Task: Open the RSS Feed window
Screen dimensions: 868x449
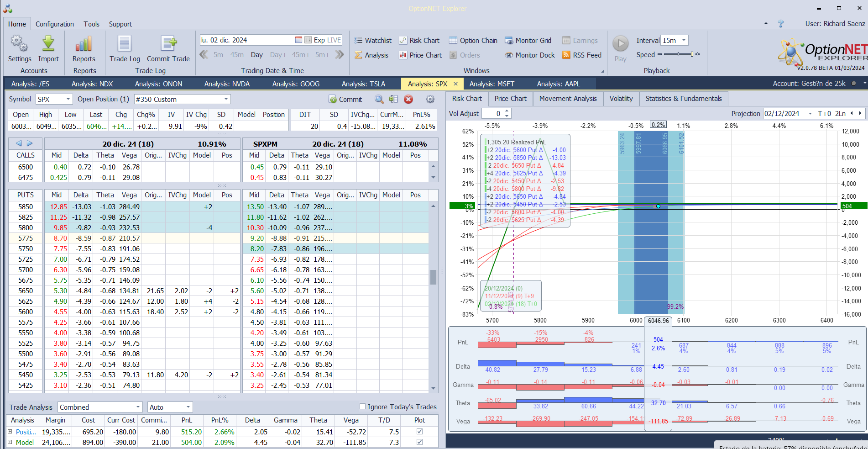Action: 582,55
